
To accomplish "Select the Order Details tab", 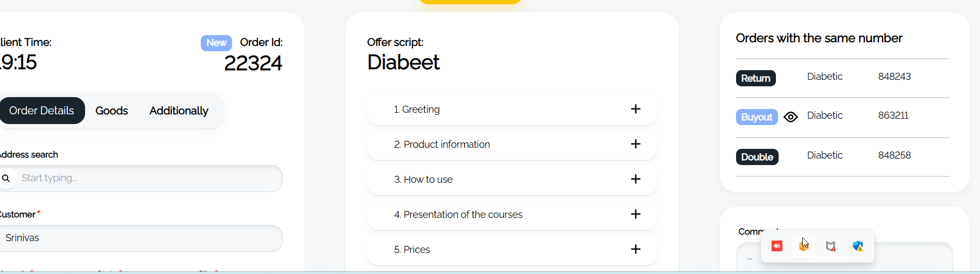I will tap(41, 111).
